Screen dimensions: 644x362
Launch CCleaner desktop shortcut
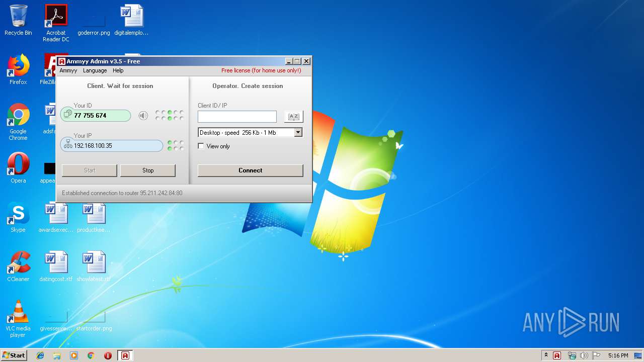tap(18, 266)
